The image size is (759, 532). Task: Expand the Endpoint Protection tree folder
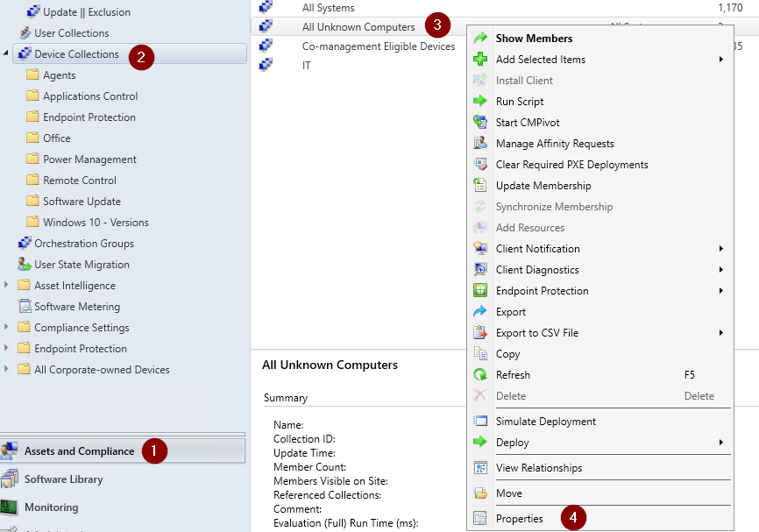(x=6, y=348)
